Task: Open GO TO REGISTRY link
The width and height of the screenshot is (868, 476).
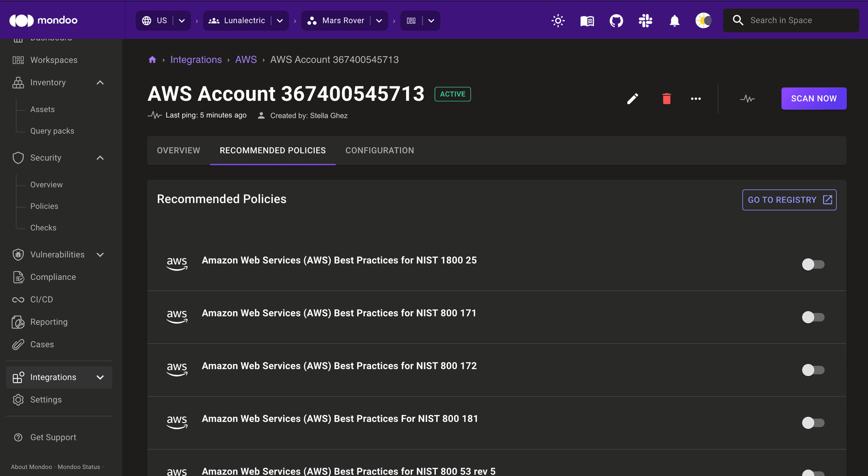Action: [789, 200]
